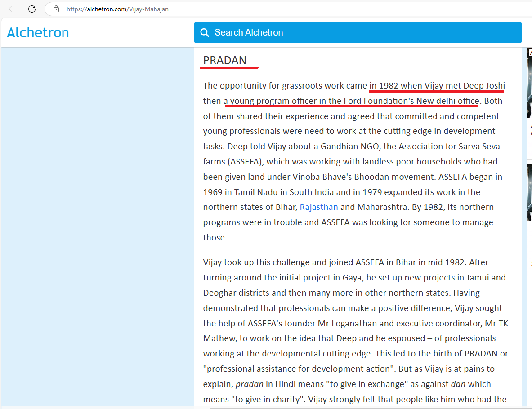Open the Rajasthan link

click(x=318, y=207)
